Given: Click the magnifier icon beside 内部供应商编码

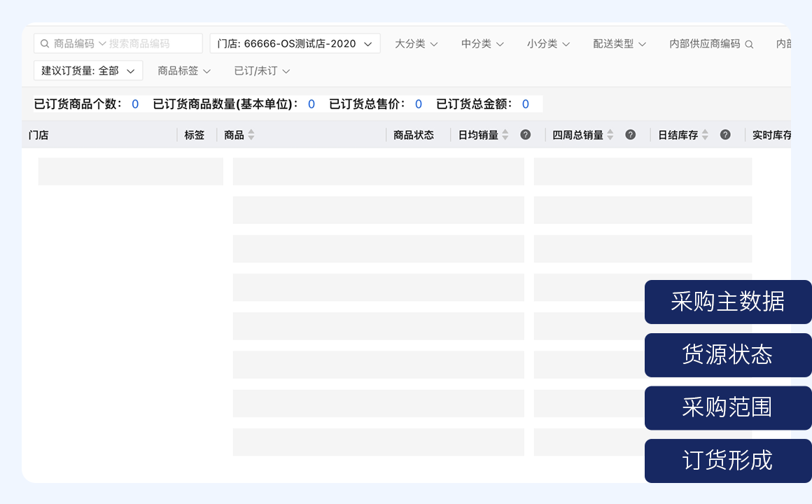Looking at the screenshot, I should (749, 44).
